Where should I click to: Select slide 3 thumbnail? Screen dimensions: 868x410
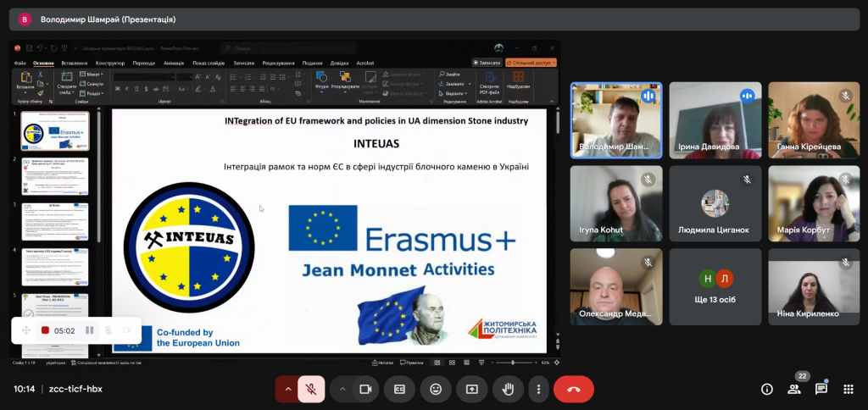pos(55,221)
